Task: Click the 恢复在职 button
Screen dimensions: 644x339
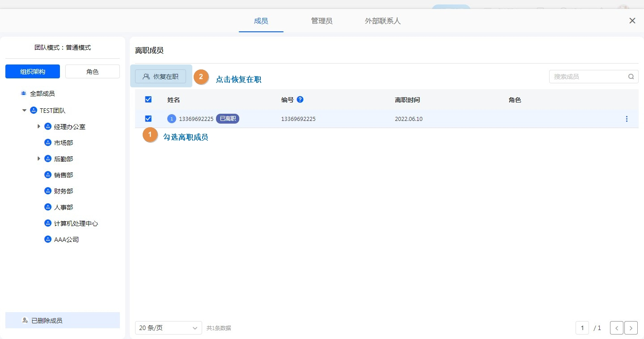Action: [x=161, y=77]
